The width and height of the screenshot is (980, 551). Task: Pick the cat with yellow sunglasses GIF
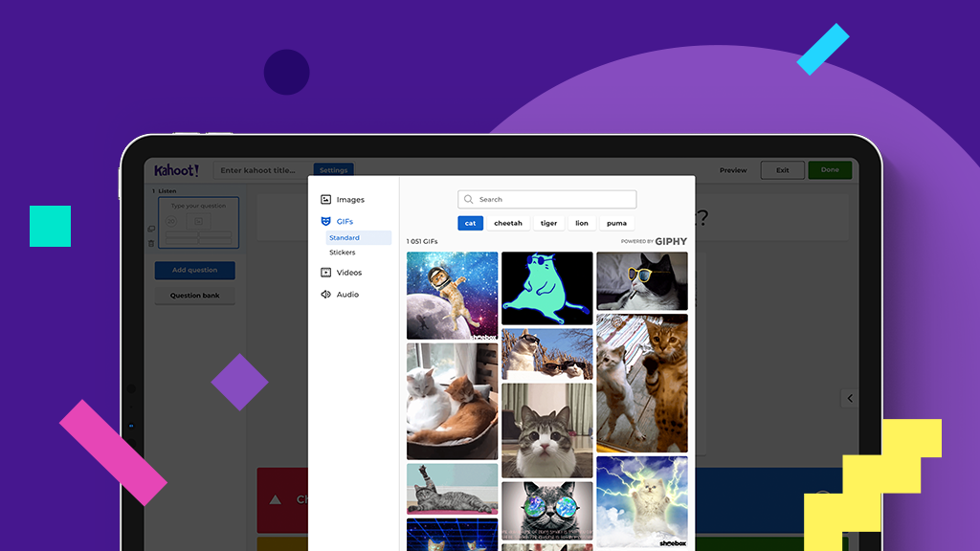[x=642, y=281]
